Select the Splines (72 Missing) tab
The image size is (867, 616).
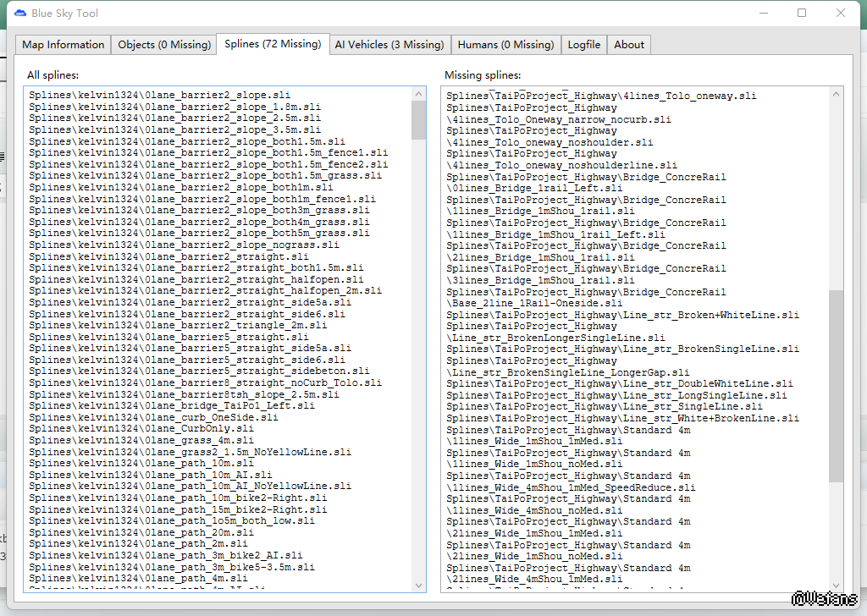tap(273, 44)
